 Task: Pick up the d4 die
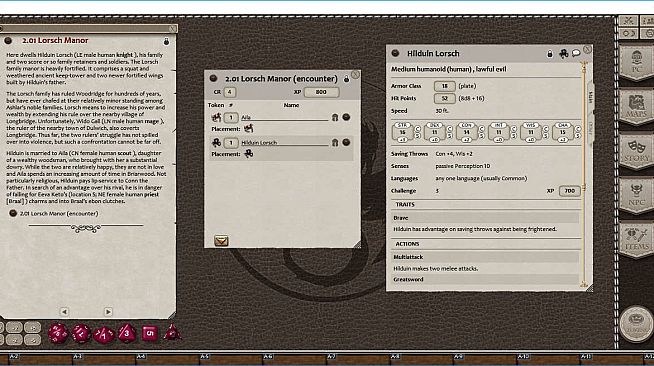pyautogui.click(x=172, y=333)
